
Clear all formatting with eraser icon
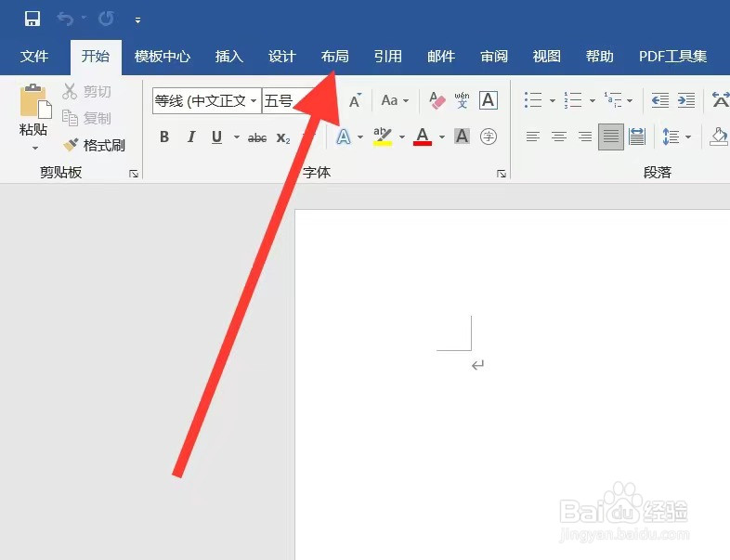(x=437, y=100)
